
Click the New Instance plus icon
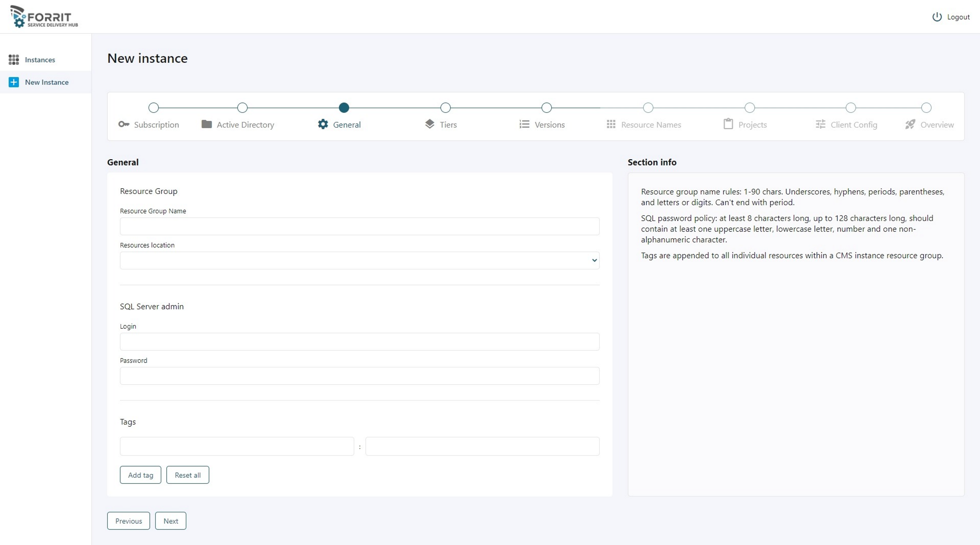pos(14,82)
